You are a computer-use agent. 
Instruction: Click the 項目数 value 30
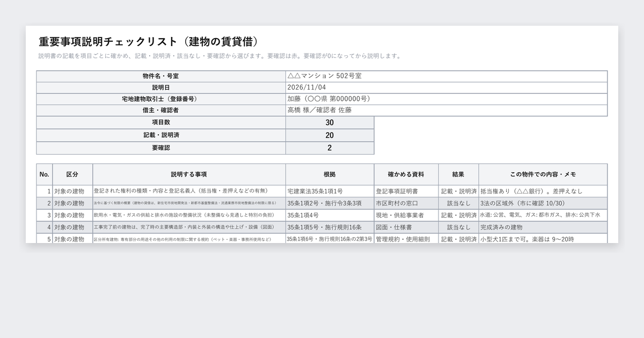pyautogui.click(x=330, y=122)
